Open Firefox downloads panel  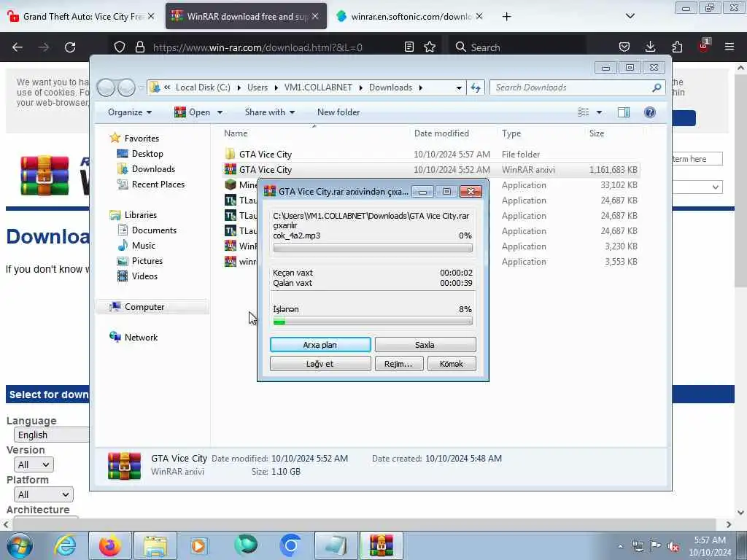[x=650, y=47]
